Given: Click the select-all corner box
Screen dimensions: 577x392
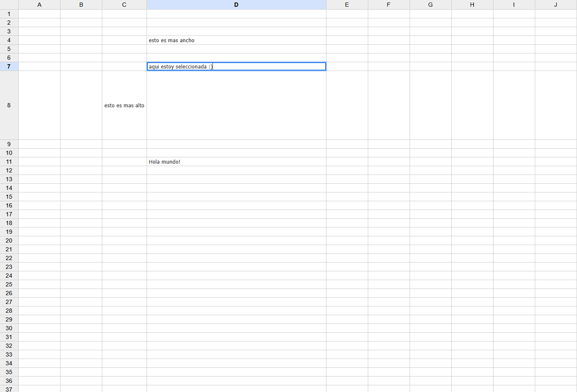Looking at the screenshot, I should coord(8,5).
